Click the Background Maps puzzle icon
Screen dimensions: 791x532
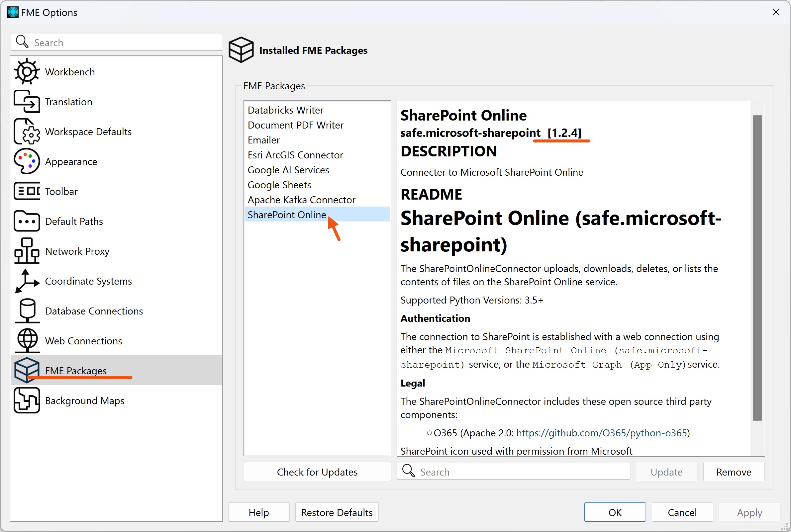pyautogui.click(x=27, y=400)
